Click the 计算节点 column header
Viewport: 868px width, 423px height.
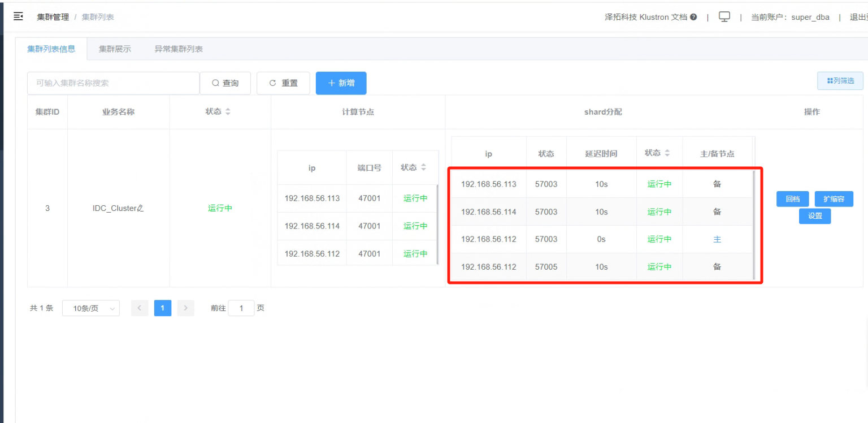358,112
